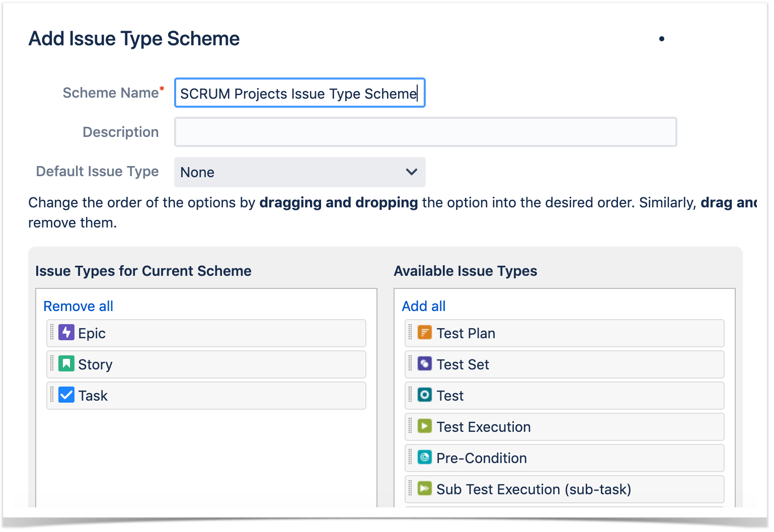This screenshot has width=774, height=532.
Task: Click the Available Issue Types heading
Action: [x=466, y=271]
